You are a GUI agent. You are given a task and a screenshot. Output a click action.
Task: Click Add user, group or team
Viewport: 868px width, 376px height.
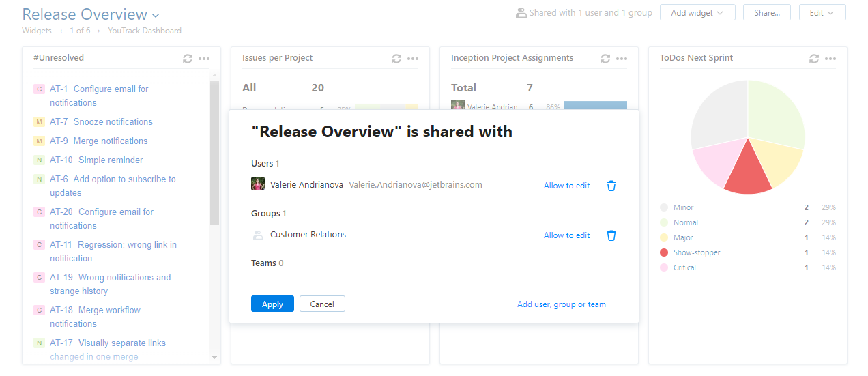coord(562,304)
